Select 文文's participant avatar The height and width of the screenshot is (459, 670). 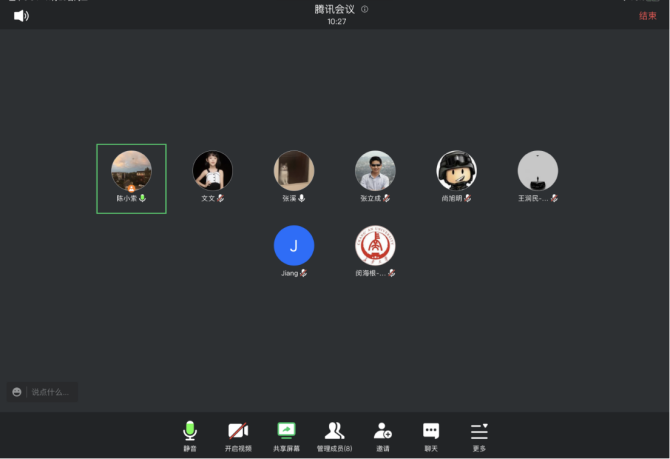(x=212, y=171)
